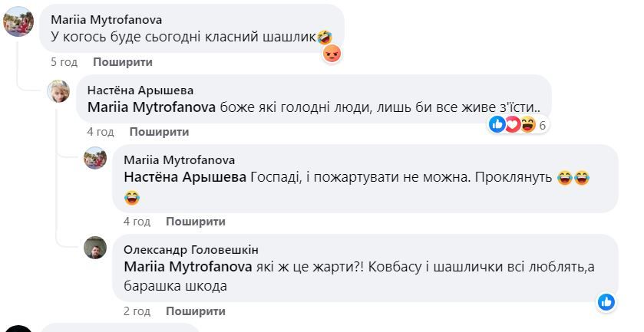Click Настёна Арышева's profile picture
The image size is (644, 332).
click(59, 91)
